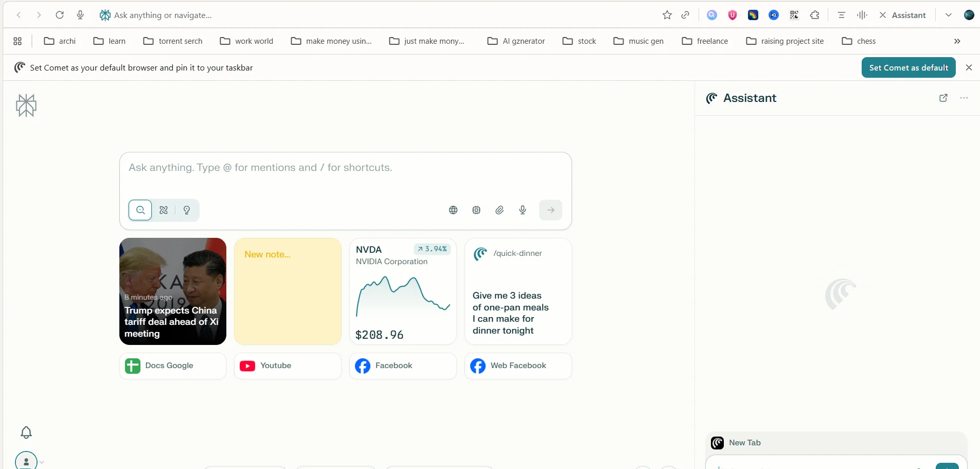Expand the hidden bookmarks overflow chevron
980x469 pixels.
pos(957,41)
